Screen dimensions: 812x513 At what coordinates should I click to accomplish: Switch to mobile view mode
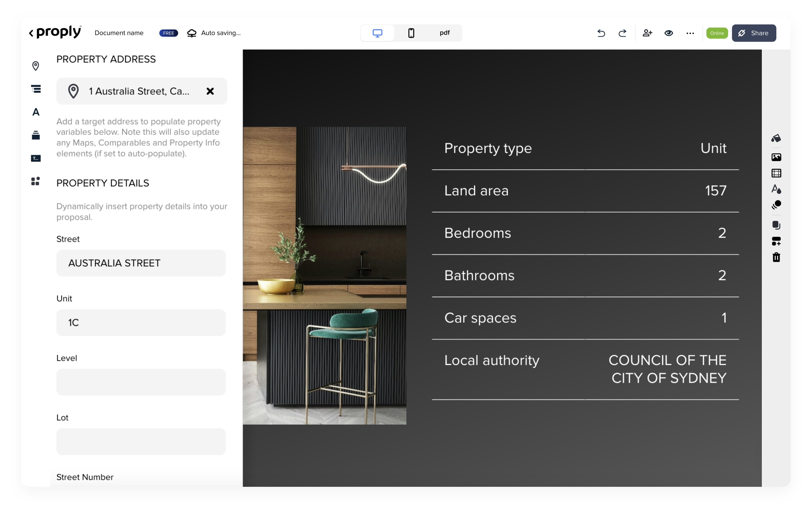[x=411, y=33]
